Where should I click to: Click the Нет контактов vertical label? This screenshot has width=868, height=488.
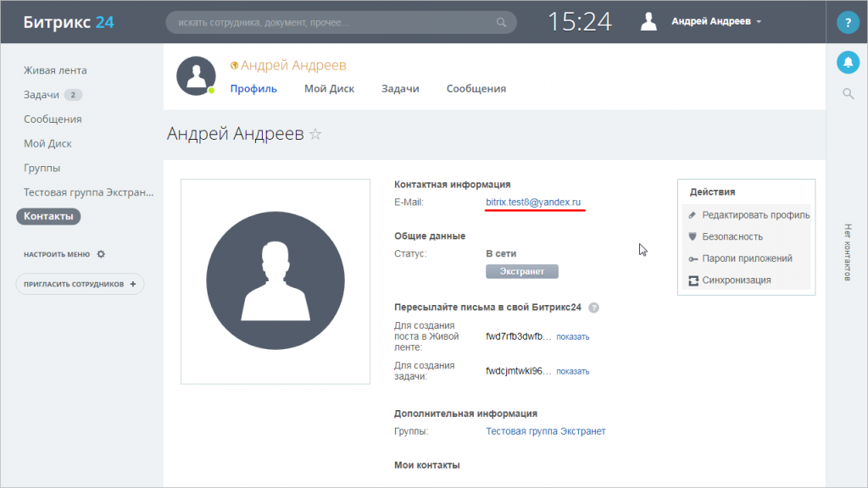click(x=848, y=252)
